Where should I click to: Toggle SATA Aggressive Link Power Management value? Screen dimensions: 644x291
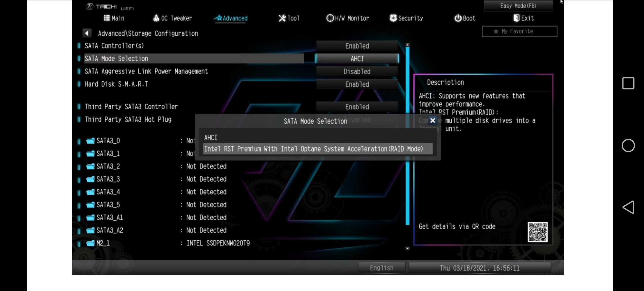click(x=357, y=71)
